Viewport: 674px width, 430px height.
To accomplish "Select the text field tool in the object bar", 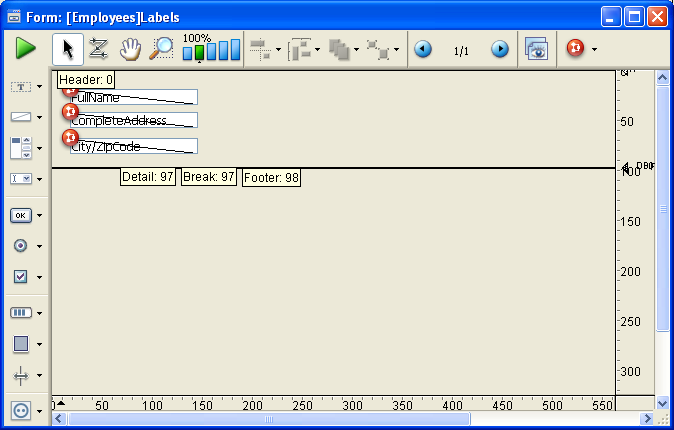I will pyautogui.click(x=21, y=87).
